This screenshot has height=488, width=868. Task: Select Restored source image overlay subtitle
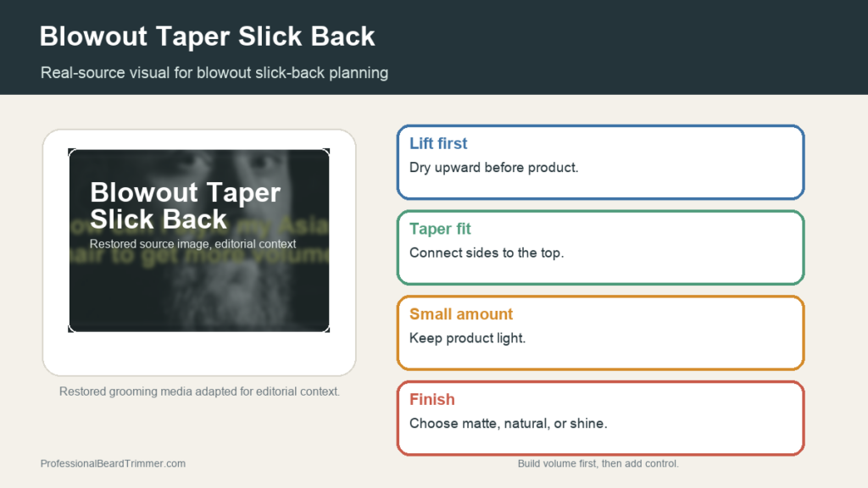(192, 244)
